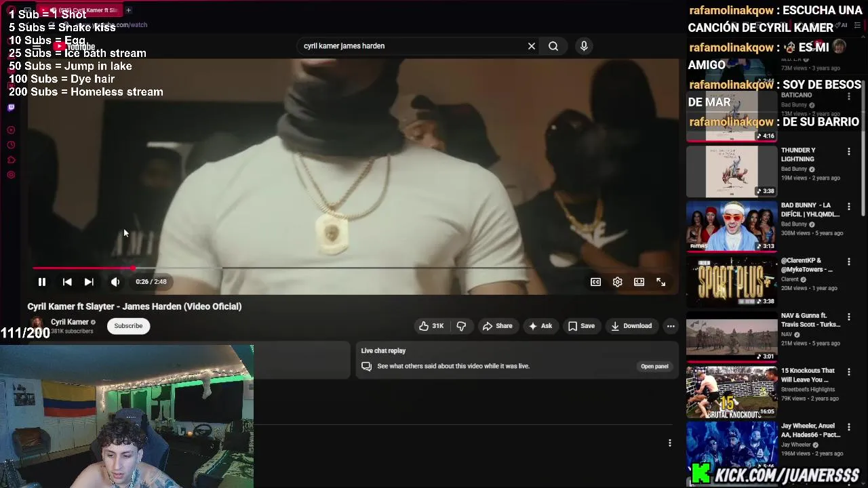This screenshot has height=488, width=868.
Task: Open options for NAV & Gunna video
Action: click(848, 318)
